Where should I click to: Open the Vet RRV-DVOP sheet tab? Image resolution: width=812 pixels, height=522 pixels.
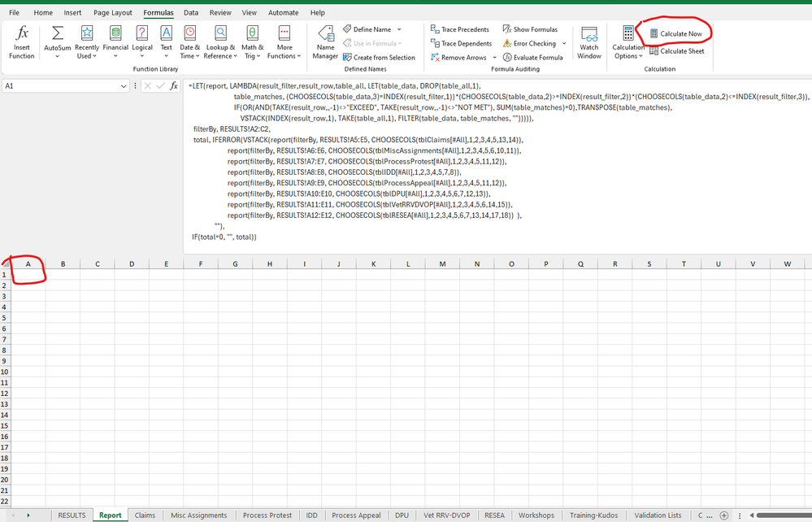click(447, 515)
